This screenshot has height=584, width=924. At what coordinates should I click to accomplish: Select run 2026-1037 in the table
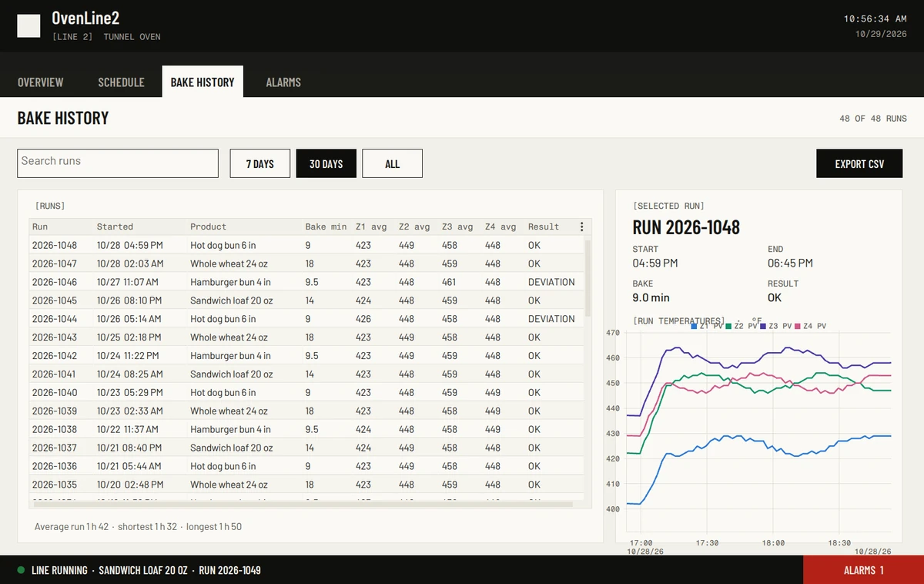(x=307, y=448)
